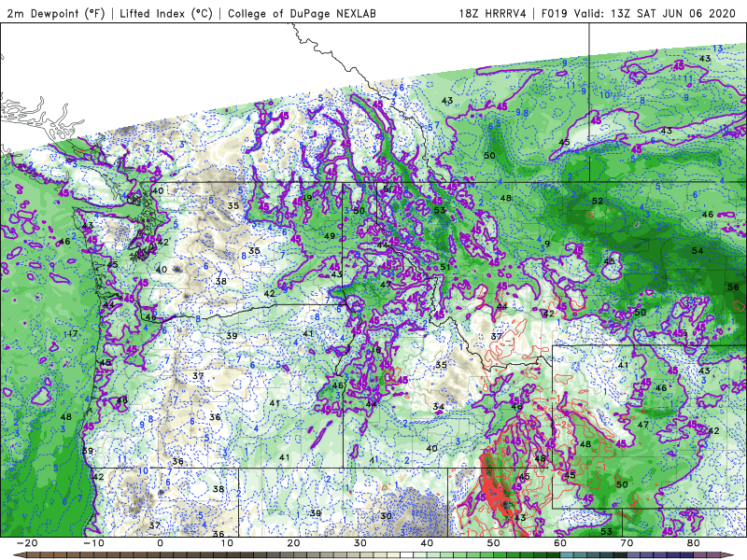Click the dewpoint value 30 on map

[x=387, y=516]
